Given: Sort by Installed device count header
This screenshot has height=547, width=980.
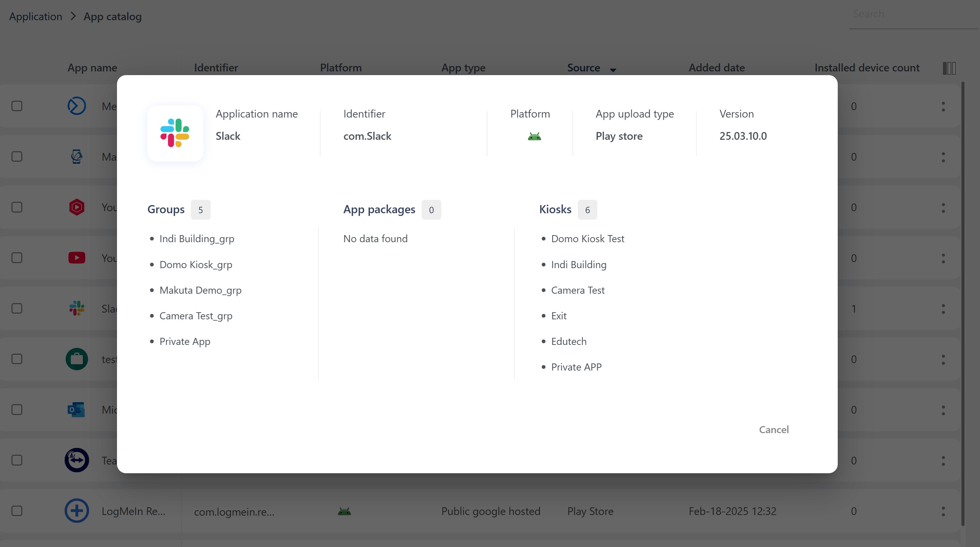Looking at the screenshot, I should [x=867, y=68].
